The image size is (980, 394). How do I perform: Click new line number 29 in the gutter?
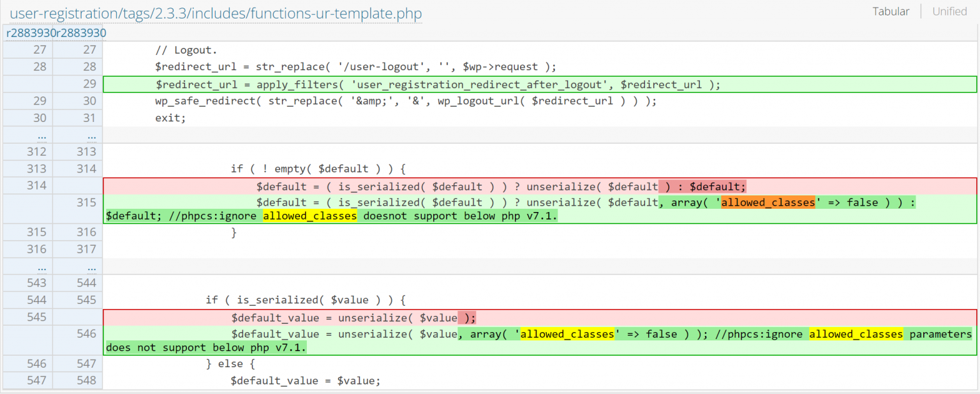(x=91, y=84)
